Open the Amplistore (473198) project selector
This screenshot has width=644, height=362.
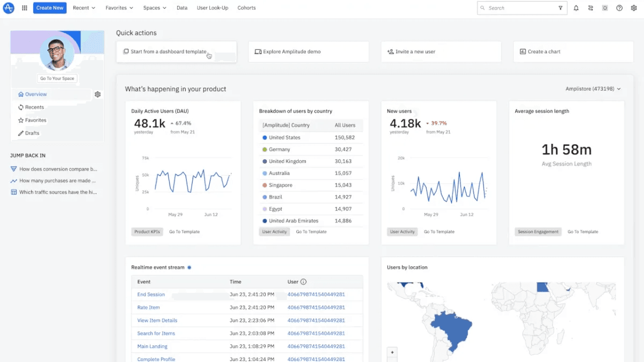point(593,89)
